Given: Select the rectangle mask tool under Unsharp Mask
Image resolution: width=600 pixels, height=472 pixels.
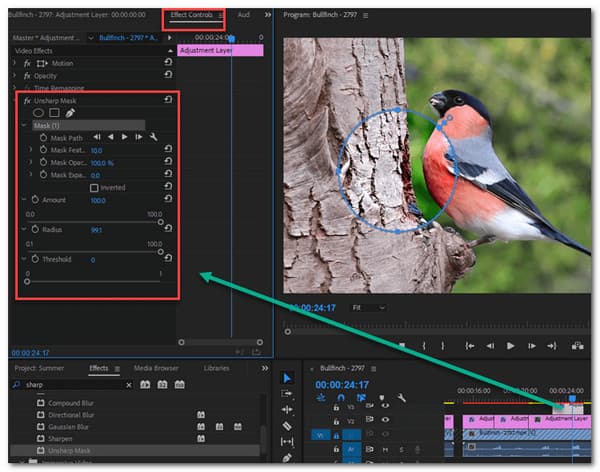Looking at the screenshot, I should pyautogui.click(x=54, y=113).
